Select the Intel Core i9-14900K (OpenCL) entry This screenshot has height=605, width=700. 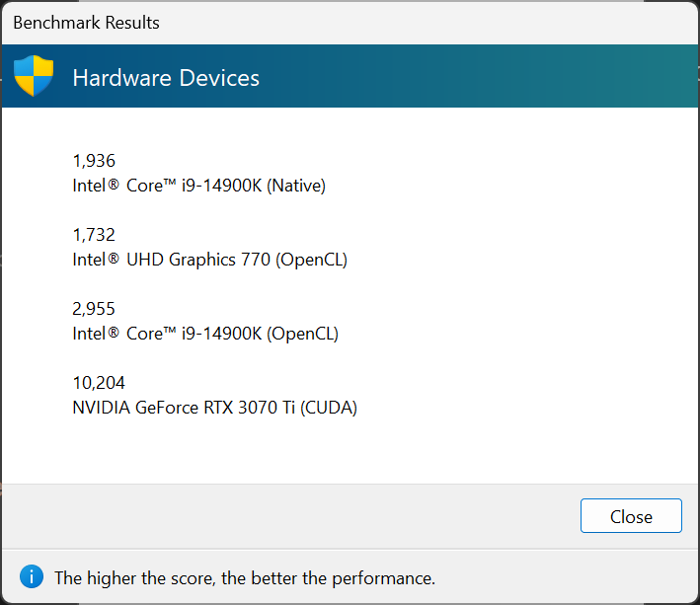pos(205,334)
